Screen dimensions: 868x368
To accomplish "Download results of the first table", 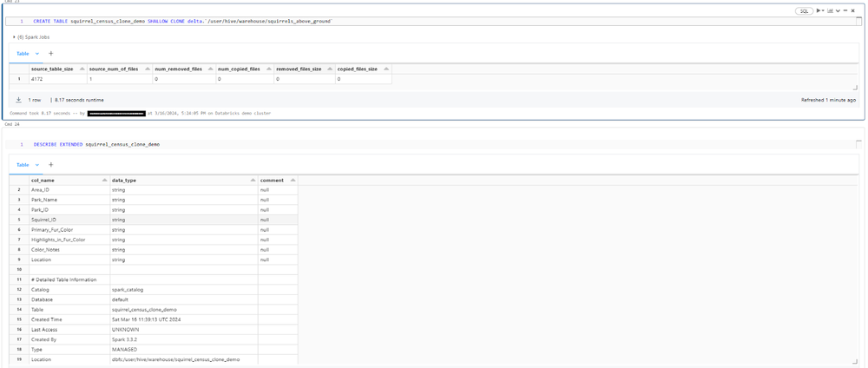I will [x=18, y=100].
